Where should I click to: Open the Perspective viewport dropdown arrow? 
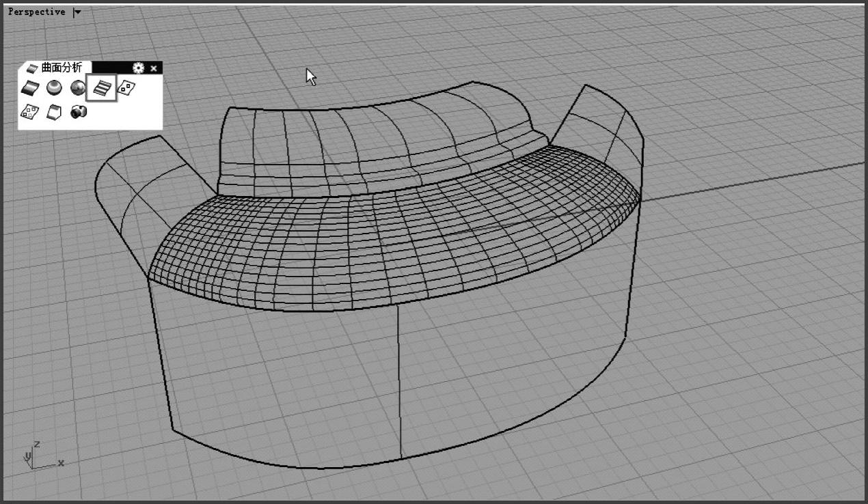point(77,12)
